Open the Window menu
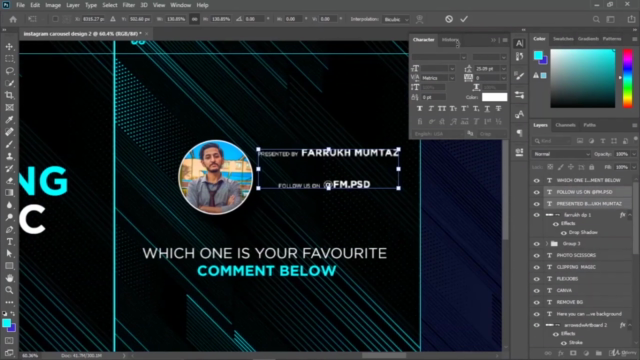Viewport: 640px width, 360px height. pyautogui.click(x=180, y=5)
